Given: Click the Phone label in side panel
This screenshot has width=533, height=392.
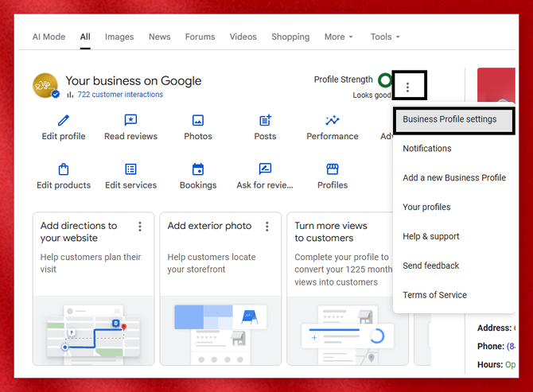Looking at the screenshot, I should pos(491,346).
